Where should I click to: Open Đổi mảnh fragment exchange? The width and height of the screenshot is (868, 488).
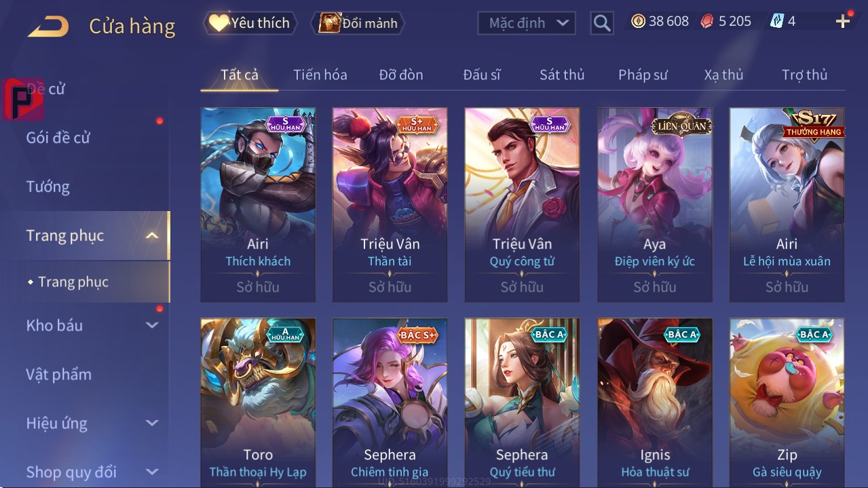(358, 23)
